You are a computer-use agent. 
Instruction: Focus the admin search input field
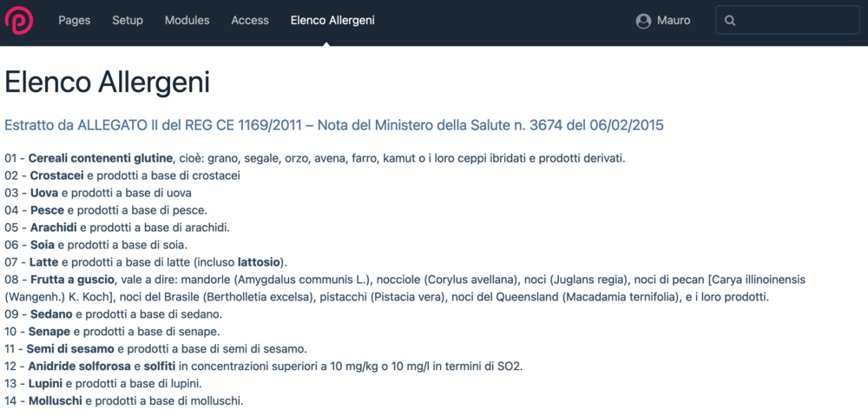click(794, 21)
